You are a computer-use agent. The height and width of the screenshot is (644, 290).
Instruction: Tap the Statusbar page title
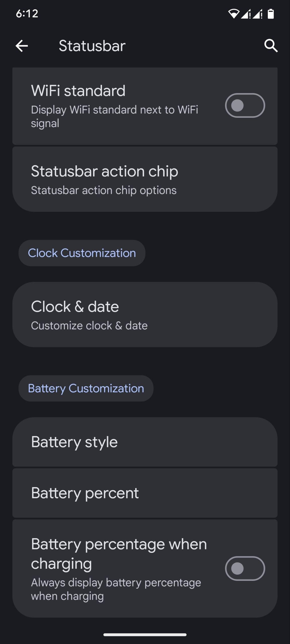[92, 46]
